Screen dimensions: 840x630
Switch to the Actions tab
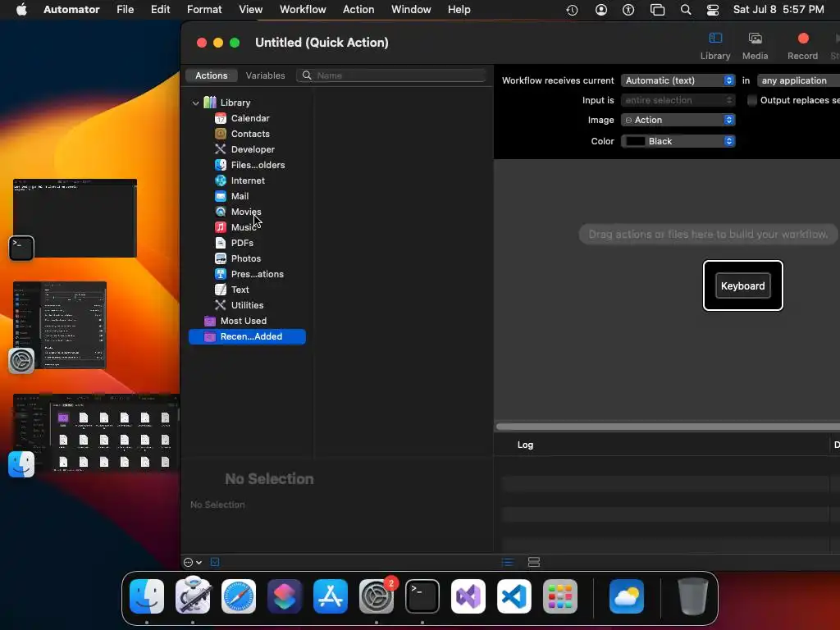pos(211,75)
